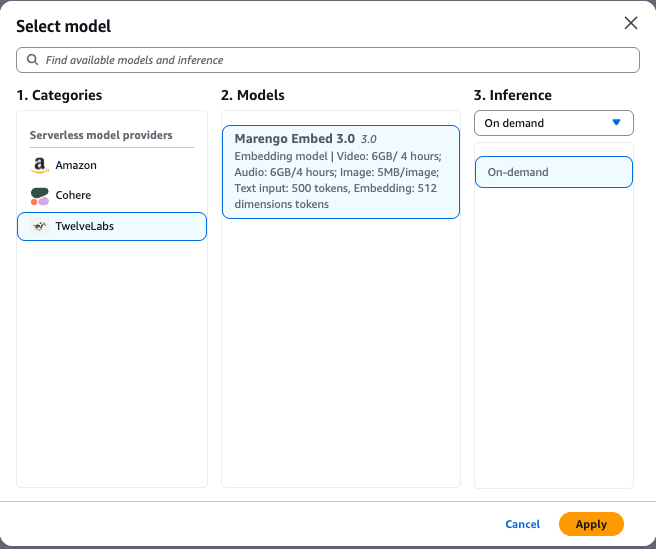This screenshot has width=656, height=549.
Task: Click the 2. Models heading
Action: click(253, 95)
